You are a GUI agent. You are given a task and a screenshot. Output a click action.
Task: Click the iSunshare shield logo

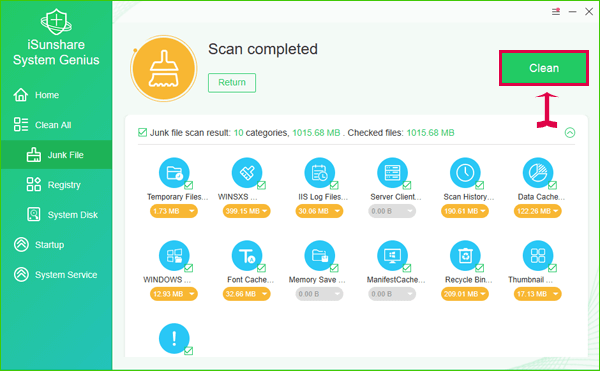tap(56, 21)
